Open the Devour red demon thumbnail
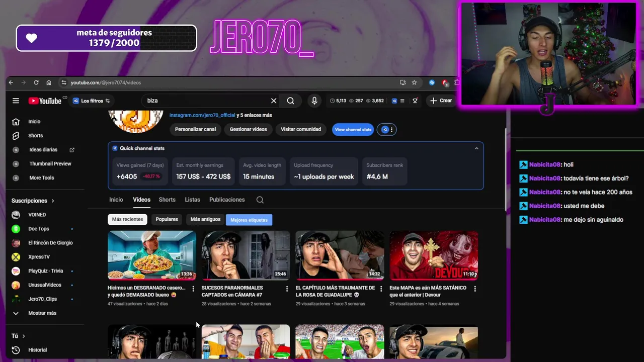 [434, 255]
